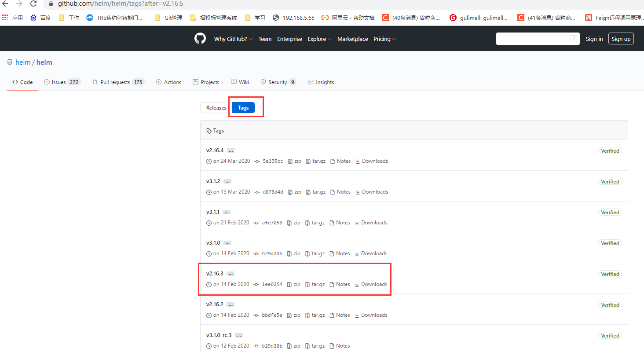
Task: Select the Tags view button
Action: [x=243, y=108]
